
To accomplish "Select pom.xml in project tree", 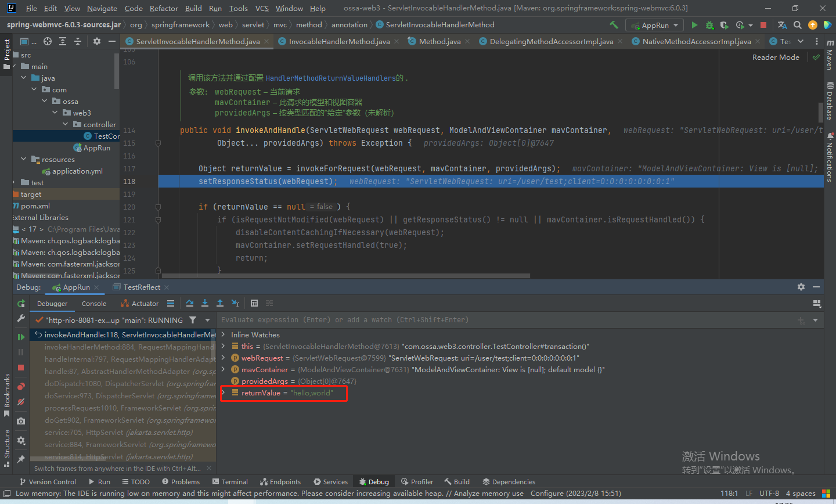I will pyautogui.click(x=31, y=206).
